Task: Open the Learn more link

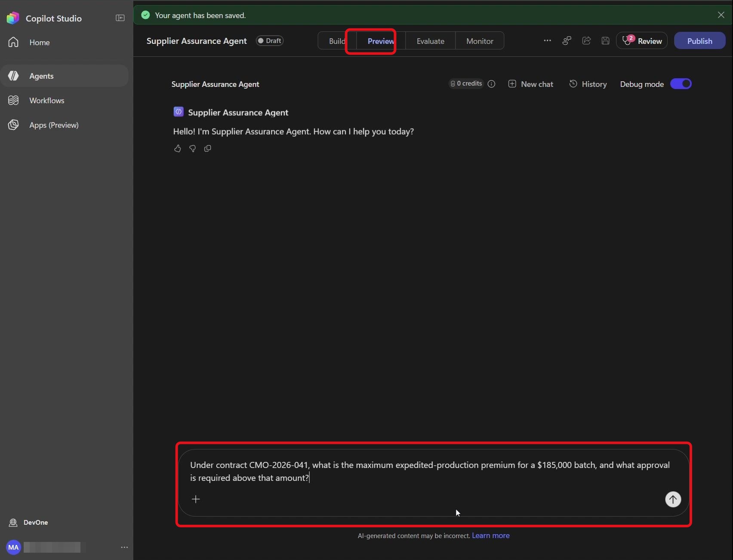Action: pyautogui.click(x=490, y=535)
